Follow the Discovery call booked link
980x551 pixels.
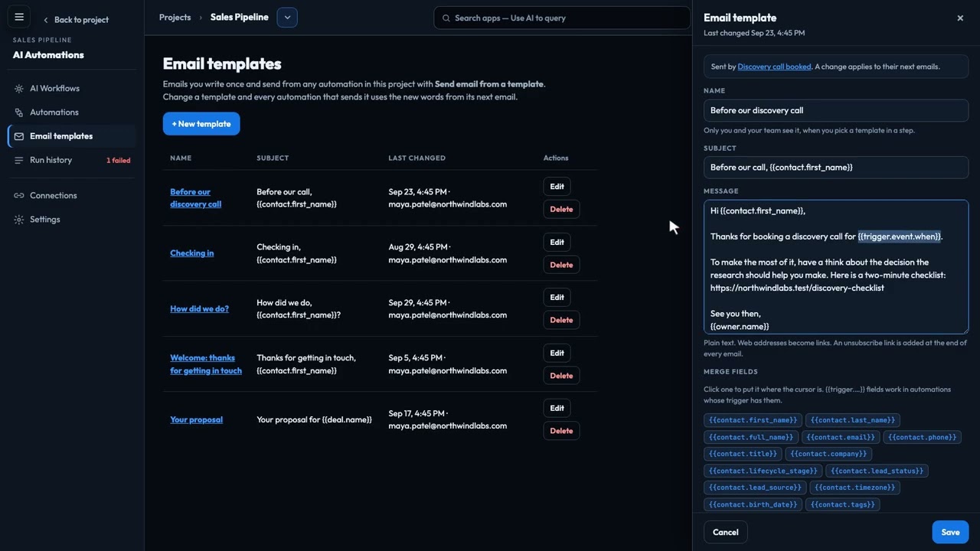[x=774, y=67]
